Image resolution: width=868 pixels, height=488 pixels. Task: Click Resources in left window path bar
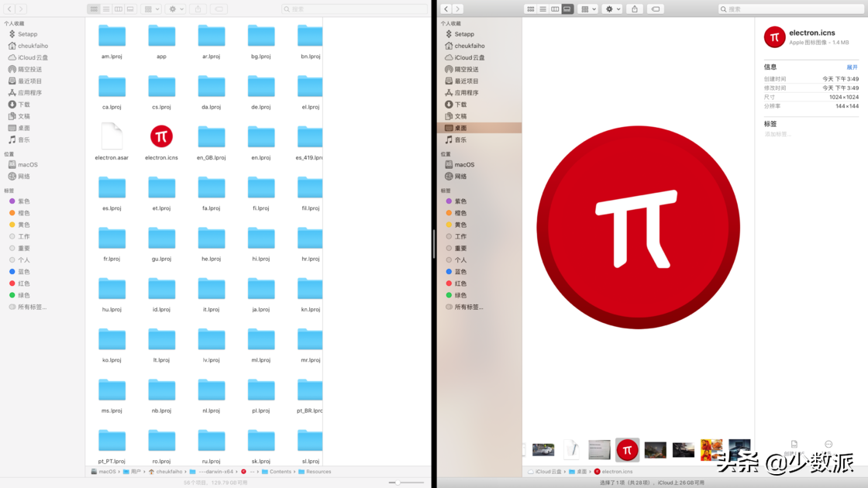coord(315,472)
